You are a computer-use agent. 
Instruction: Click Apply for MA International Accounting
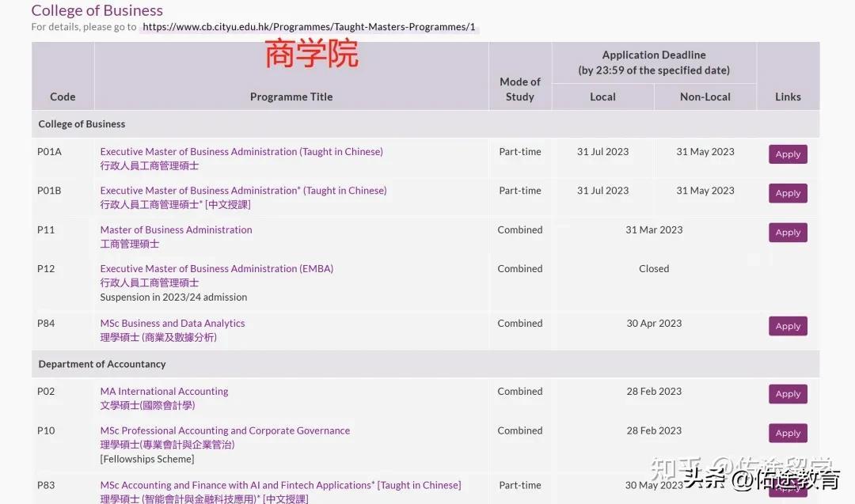788,393
